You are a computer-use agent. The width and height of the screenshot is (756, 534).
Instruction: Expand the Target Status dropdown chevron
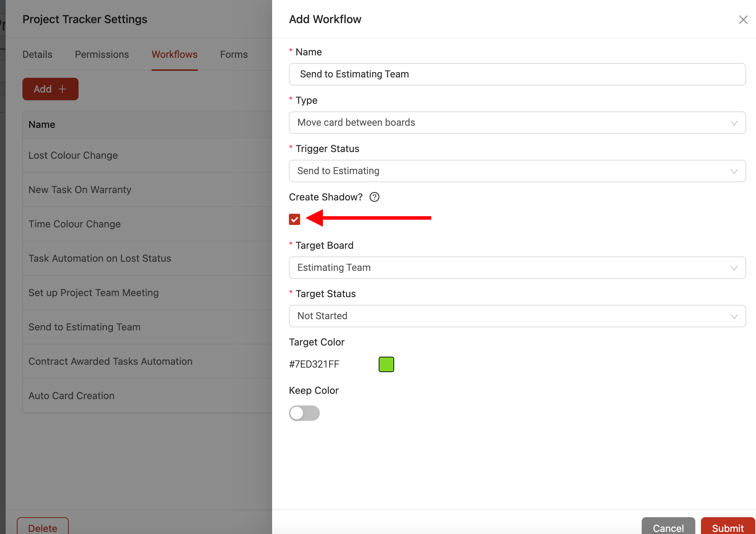coord(734,316)
